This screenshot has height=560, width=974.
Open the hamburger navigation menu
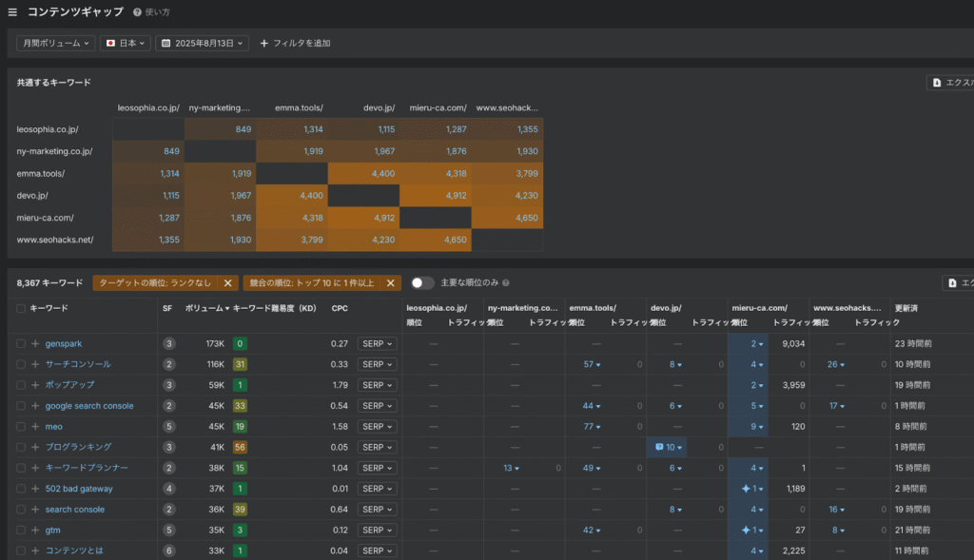(12, 12)
